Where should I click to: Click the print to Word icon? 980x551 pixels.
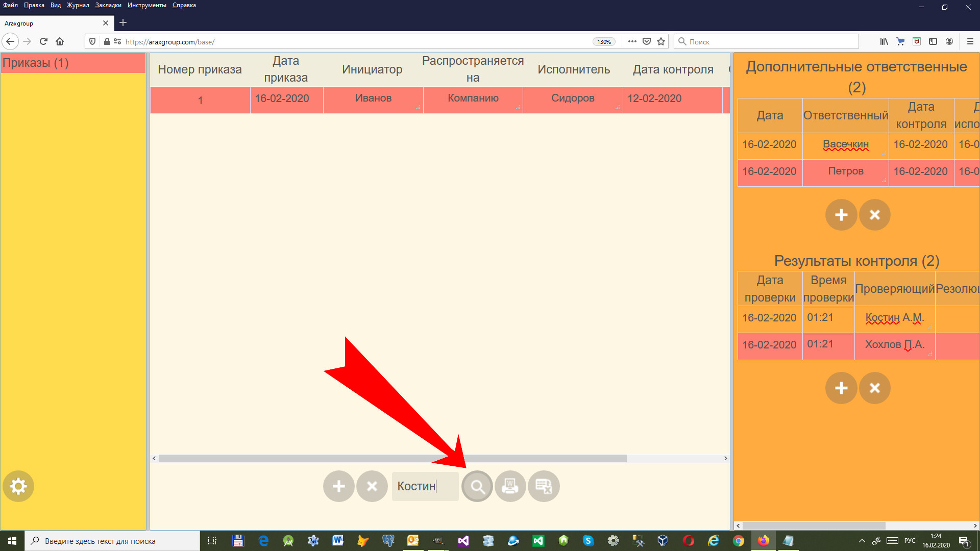tap(510, 486)
